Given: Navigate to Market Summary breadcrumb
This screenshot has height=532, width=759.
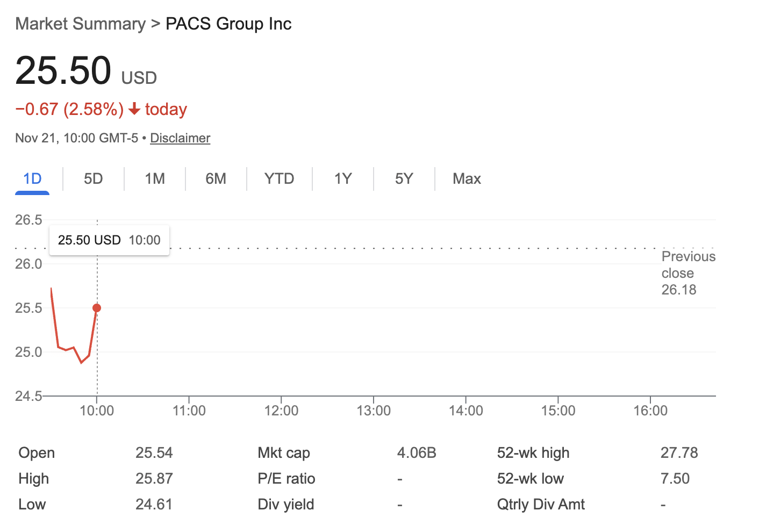Looking at the screenshot, I should point(80,24).
